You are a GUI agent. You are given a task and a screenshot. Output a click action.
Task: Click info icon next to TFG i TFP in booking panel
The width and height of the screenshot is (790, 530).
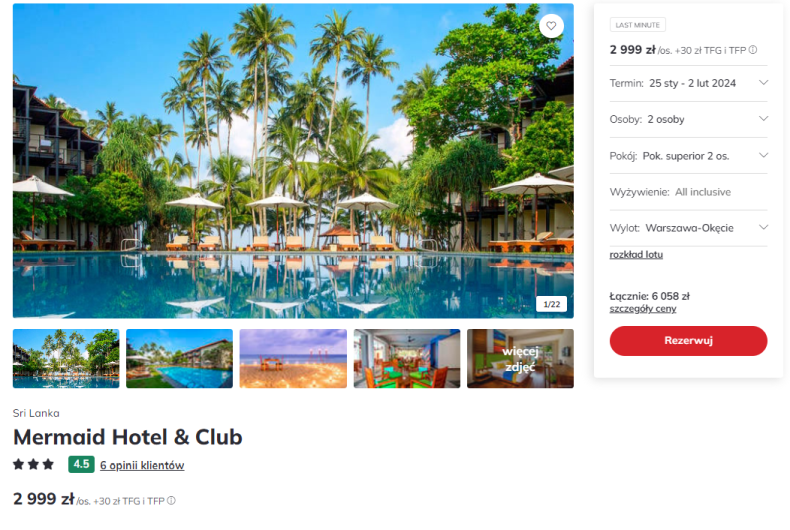coord(753,50)
